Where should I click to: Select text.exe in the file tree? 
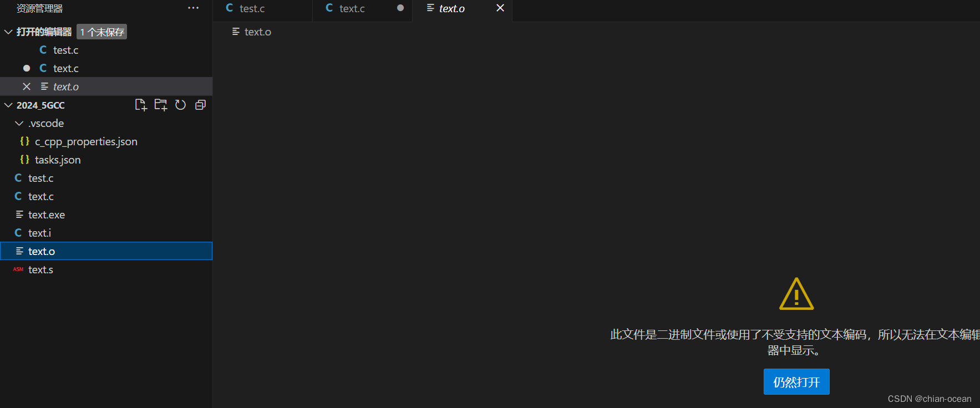(47, 215)
